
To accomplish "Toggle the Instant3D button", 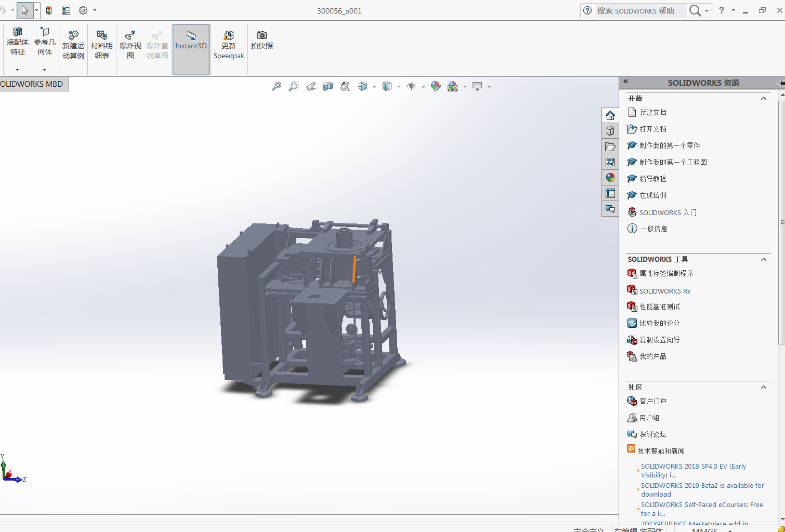I will click(191, 46).
